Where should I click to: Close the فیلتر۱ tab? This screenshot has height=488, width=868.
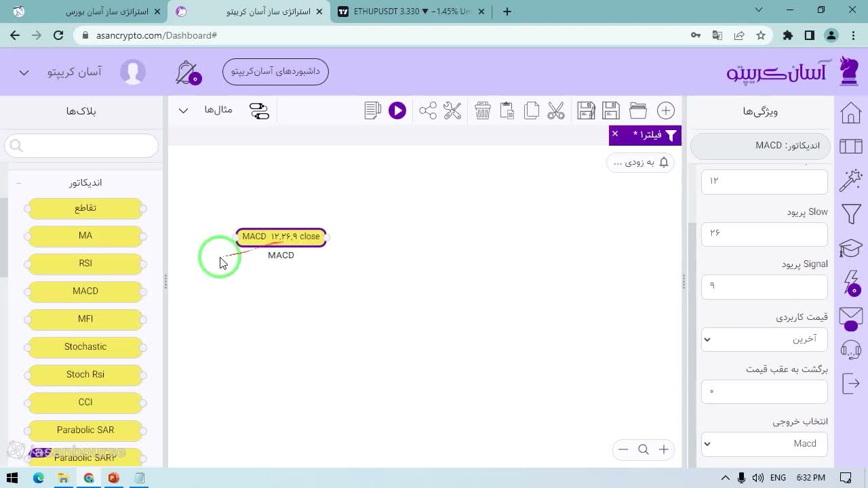[x=615, y=134]
